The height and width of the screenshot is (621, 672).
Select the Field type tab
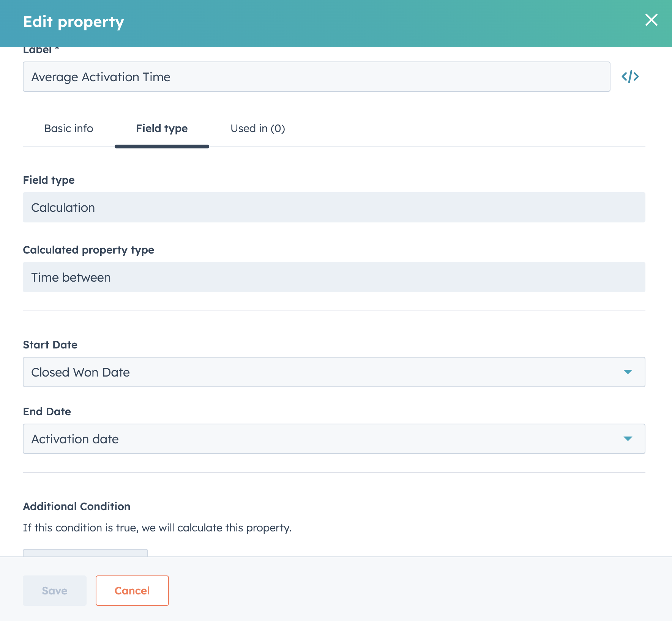pyautogui.click(x=162, y=128)
